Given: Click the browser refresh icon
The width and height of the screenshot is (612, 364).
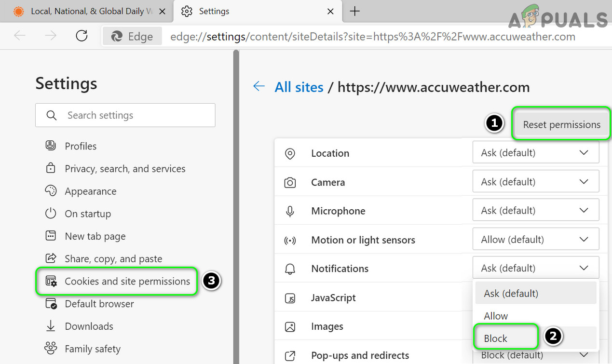Looking at the screenshot, I should [x=82, y=36].
